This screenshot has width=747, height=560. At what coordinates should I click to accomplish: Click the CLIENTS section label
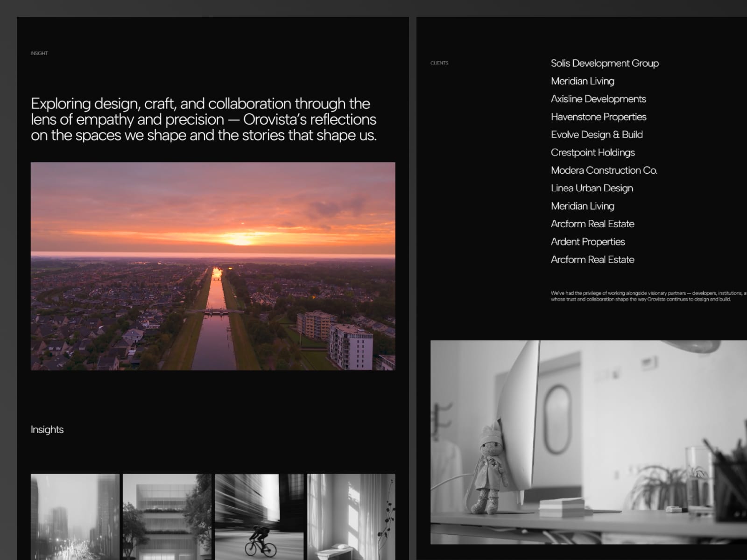439,63
